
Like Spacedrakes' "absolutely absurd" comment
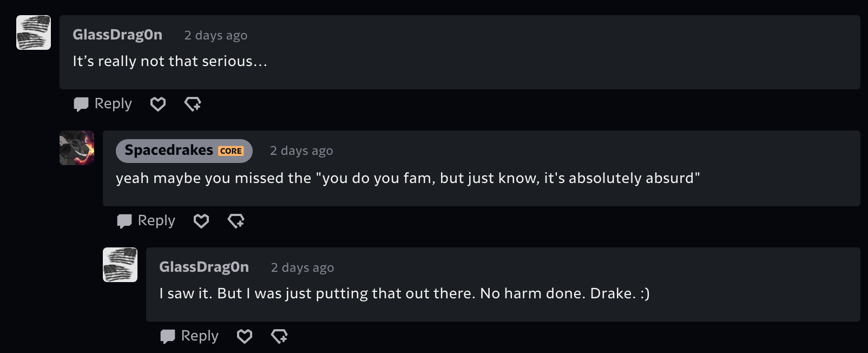pos(201,221)
